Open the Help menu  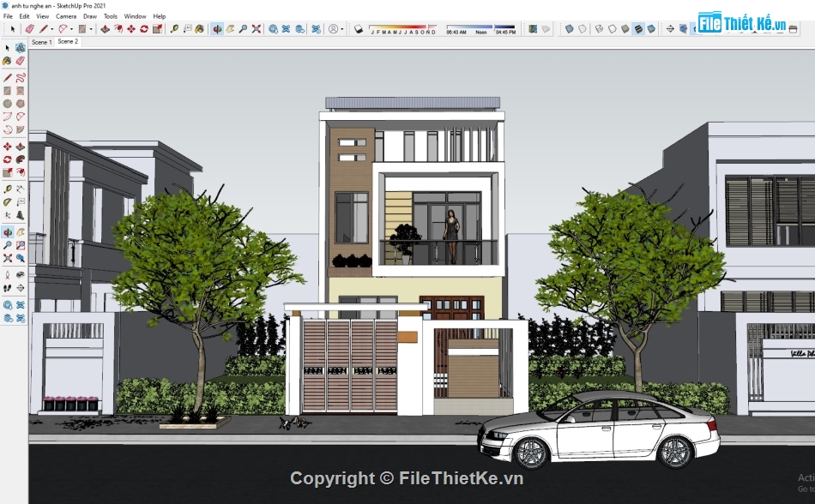point(159,16)
